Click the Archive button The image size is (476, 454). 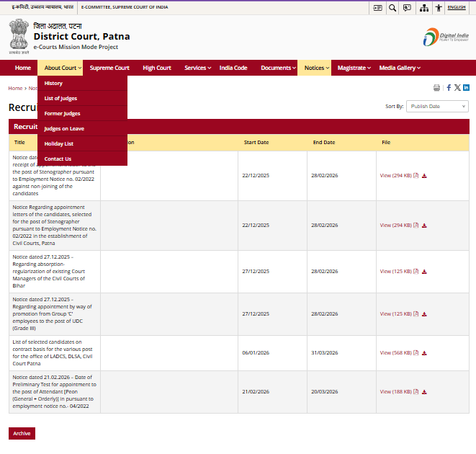(22, 433)
